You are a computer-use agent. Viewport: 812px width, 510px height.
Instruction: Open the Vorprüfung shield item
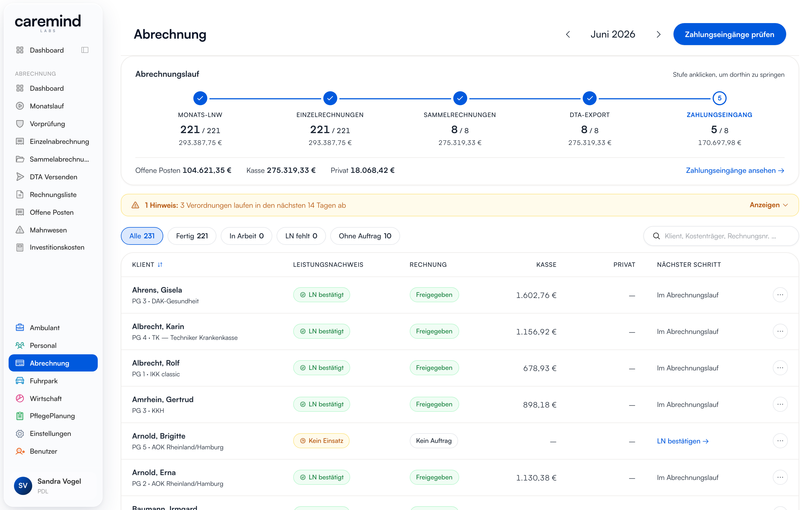click(53, 124)
